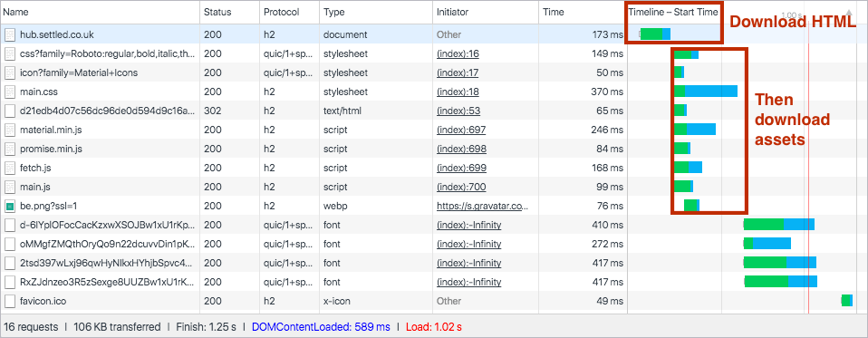The width and height of the screenshot is (868, 338).
Task: Click file icon for d-6IYplOFocCacKzxwXSOJBw1xU1rKp font
Action: click(10, 225)
